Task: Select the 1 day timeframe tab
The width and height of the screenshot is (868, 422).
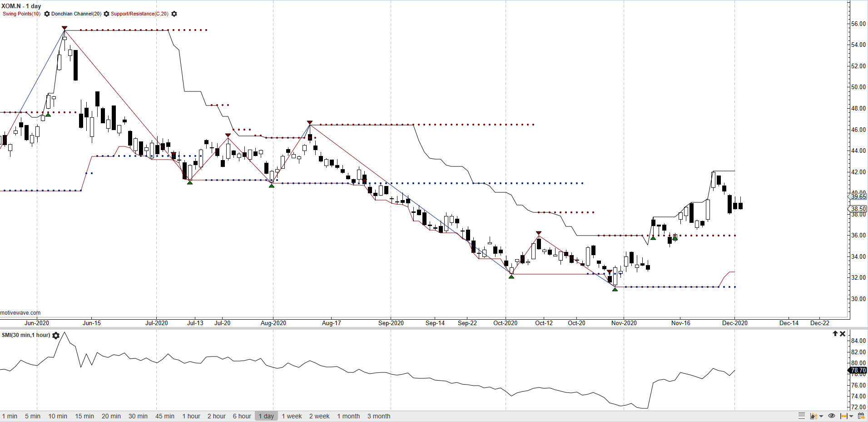Action: point(266,416)
